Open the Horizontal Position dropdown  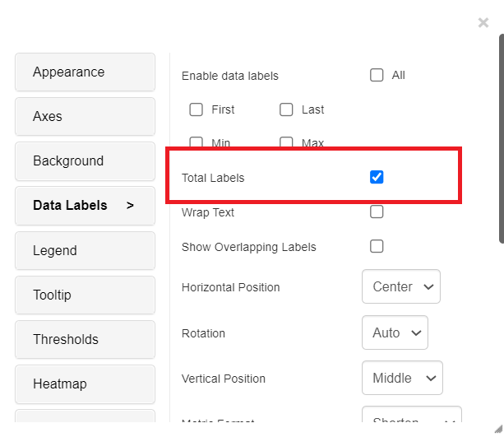tap(401, 287)
